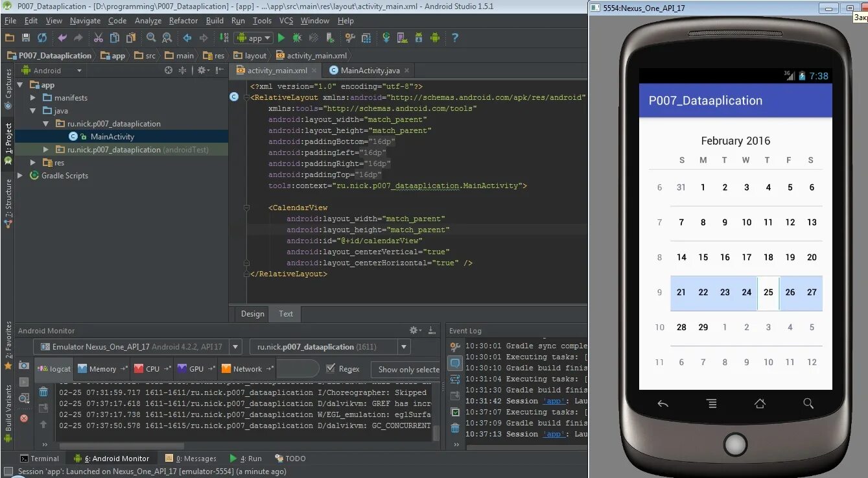Click the logcat screenshot camera icon
Viewport: 868px width, 478px height.
click(24, 365)
